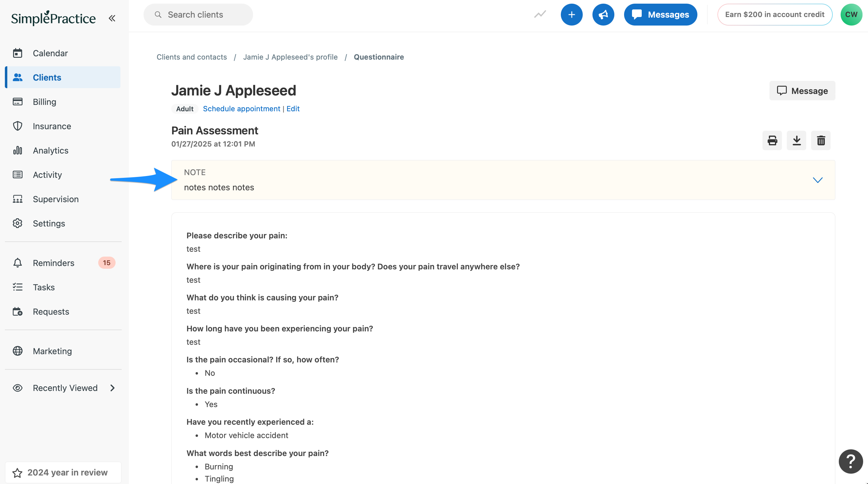Click the 01/27/2025 at 12:01 PM timestamp
This screenshot has width=868, height=484.
point(213,144)
